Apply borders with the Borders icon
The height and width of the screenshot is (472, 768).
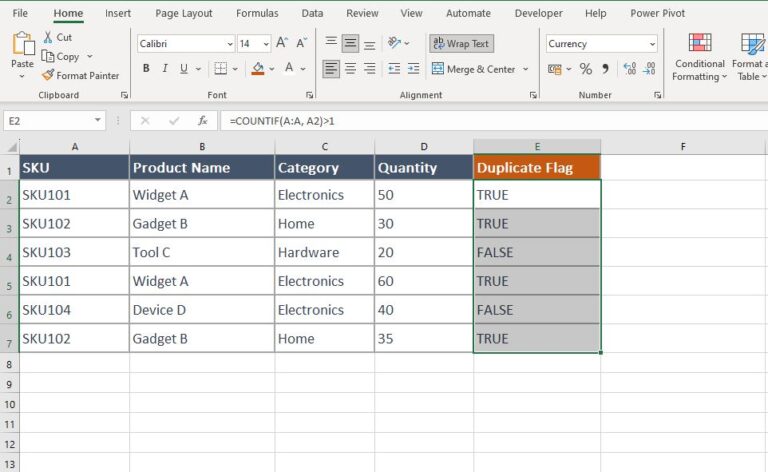[220, 69]
